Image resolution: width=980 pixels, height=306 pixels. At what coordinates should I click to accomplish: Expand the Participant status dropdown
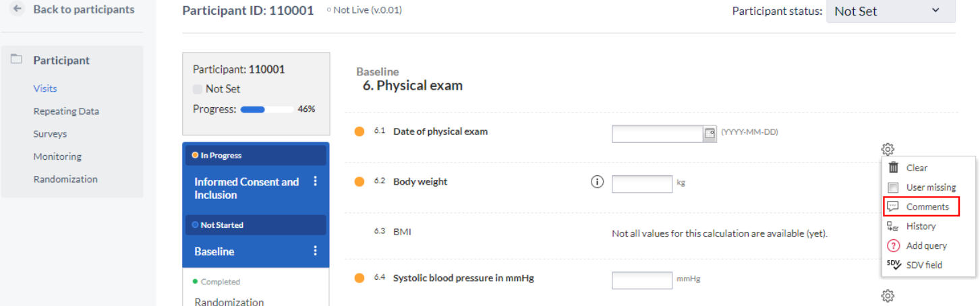pyautogui.click(x=891, y=11)
